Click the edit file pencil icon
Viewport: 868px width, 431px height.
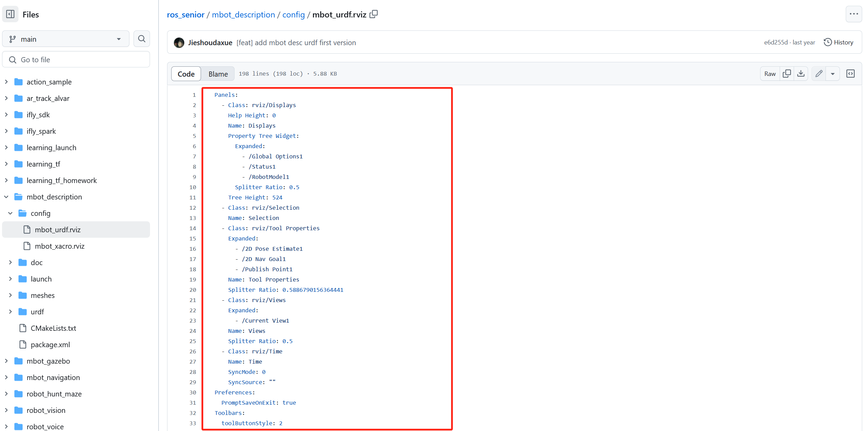coord(819,74)
